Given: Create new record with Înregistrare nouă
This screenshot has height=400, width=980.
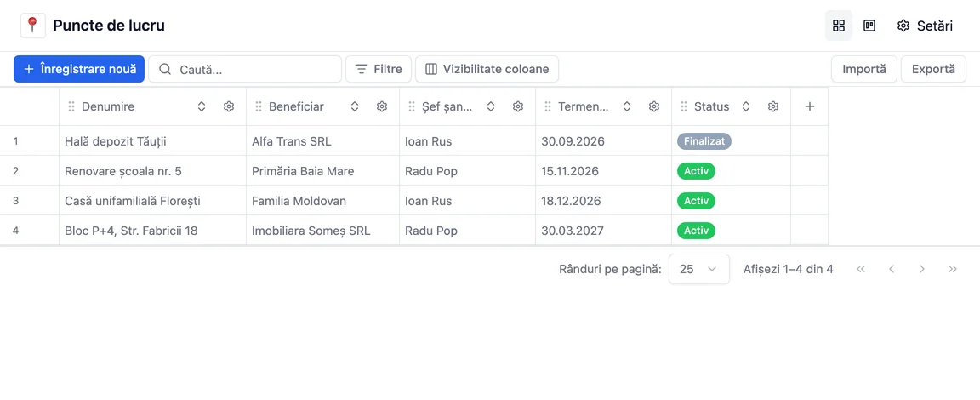Looking at the screenshot, I should 79,69.
